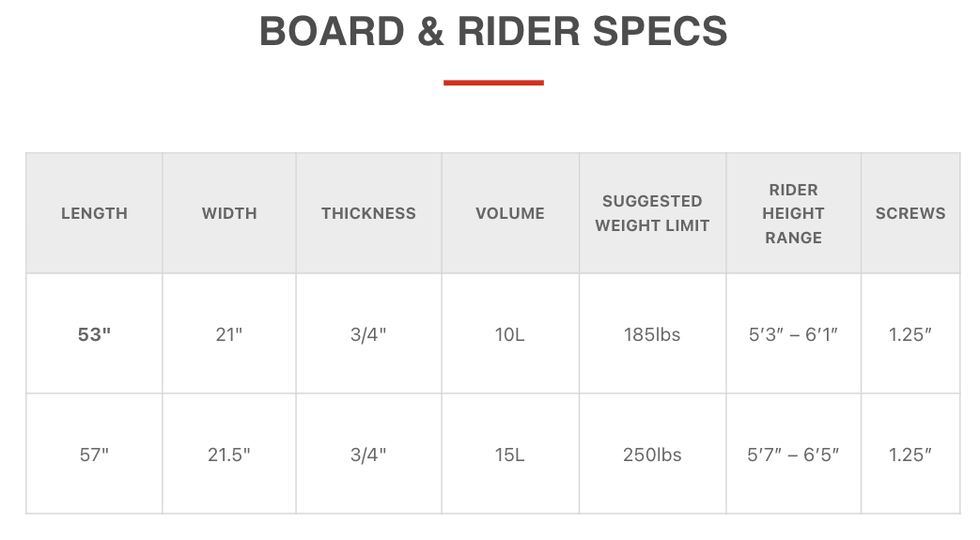
Task: Click the red underline below the heading
Action: coord(493,83)
